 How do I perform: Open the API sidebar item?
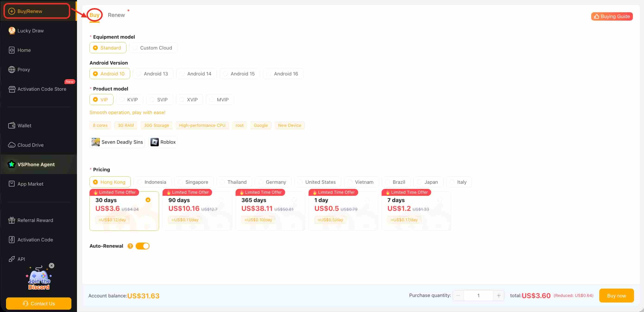click(x=21, y=259)
